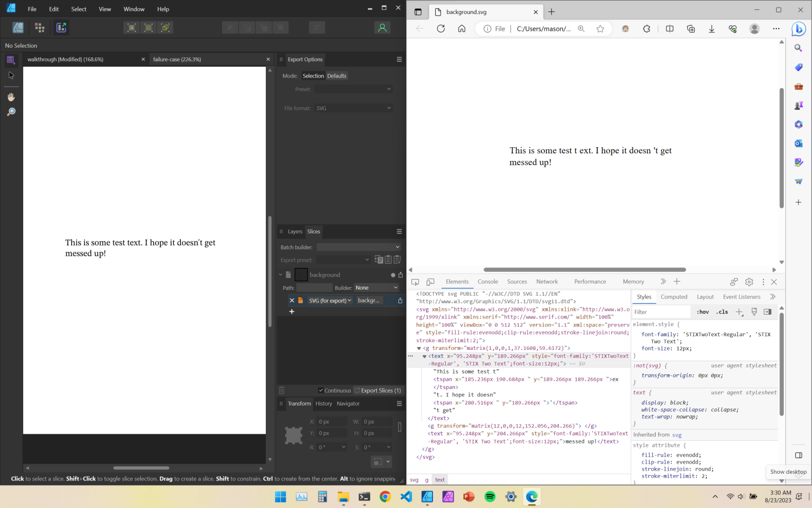Image resolution: width=812 pixels, height=508 pixels.
Task: Open the account panel via person icon
Action: tap(383, 27)
